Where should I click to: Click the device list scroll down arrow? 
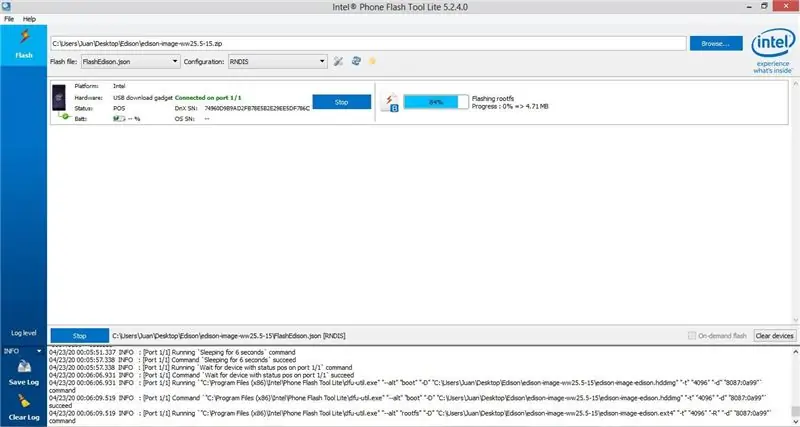[x=795, y=319]
